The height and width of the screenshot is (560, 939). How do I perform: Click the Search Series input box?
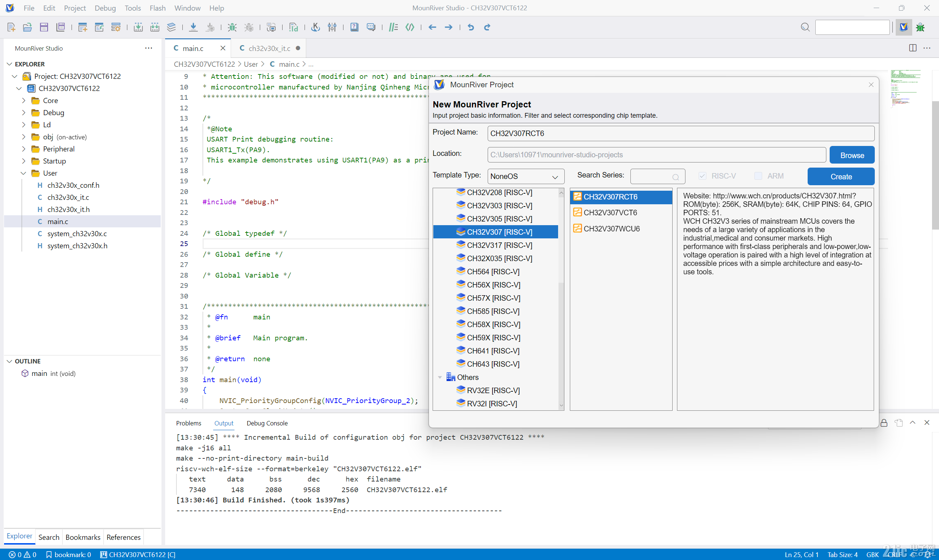point(657,176)
